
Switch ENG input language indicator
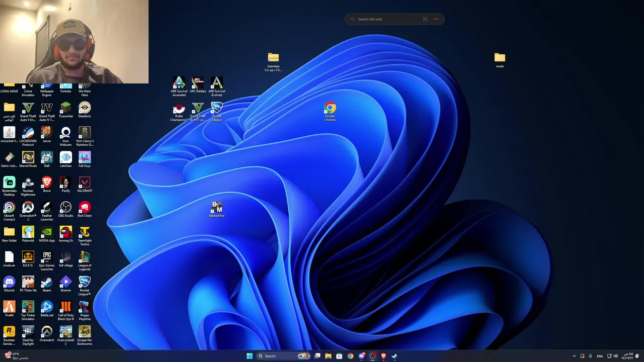point(600,356)
